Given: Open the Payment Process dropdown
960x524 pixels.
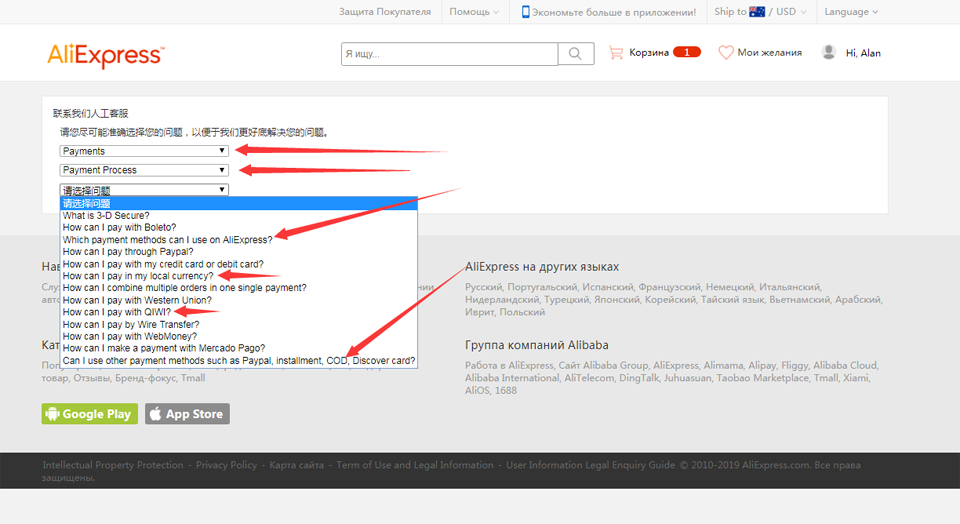Looking at the screenshot, I should [144, 170].
